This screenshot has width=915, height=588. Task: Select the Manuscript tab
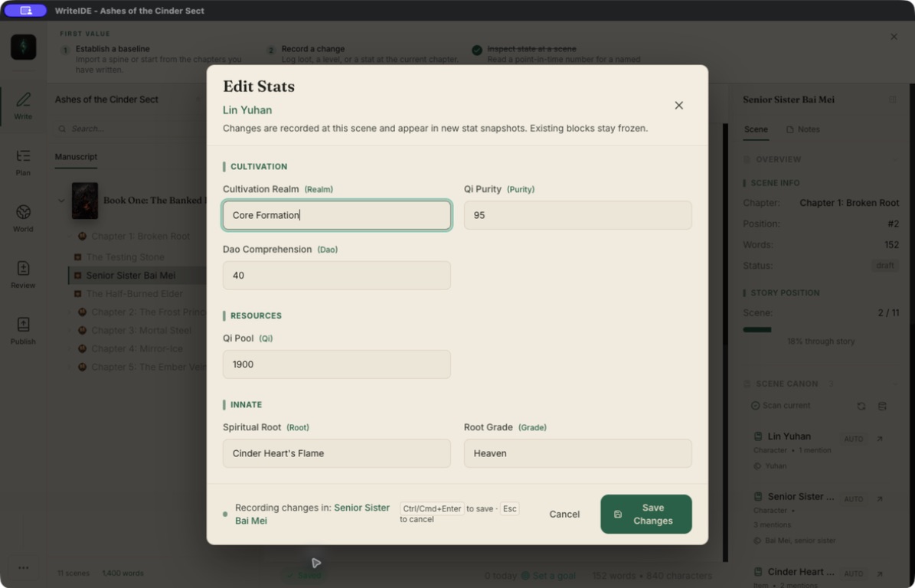coord(76,157)
